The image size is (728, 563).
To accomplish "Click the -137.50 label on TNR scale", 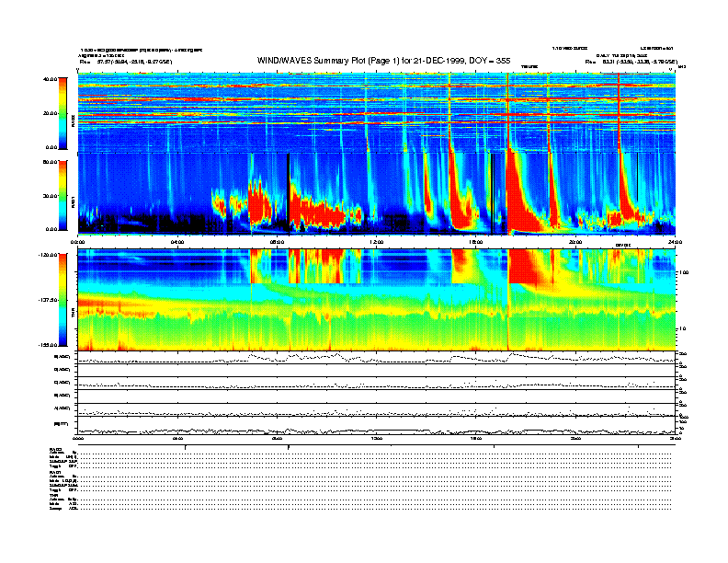I will pos(48,300).
